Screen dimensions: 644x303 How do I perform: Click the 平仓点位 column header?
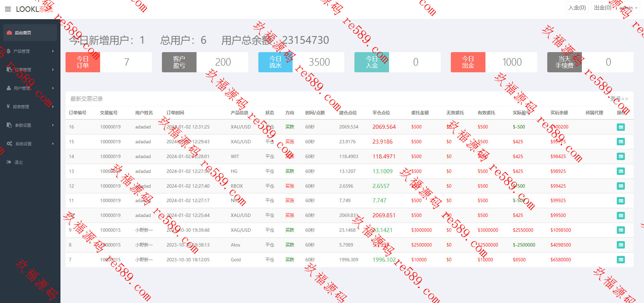(x=381, y=113)
